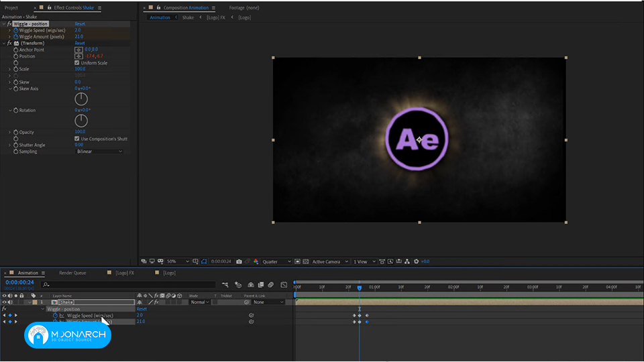The width and height of the screenshot is (644, 362).
Task: Click the Shake layer color label swatch
Action: coord(36,302)
